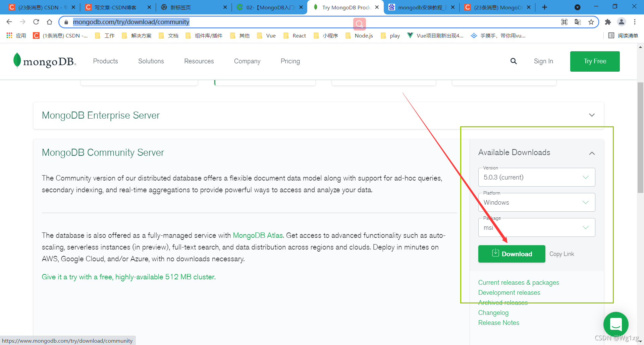
Task: Open the Changelog link
Action: (x=493, y=313)
